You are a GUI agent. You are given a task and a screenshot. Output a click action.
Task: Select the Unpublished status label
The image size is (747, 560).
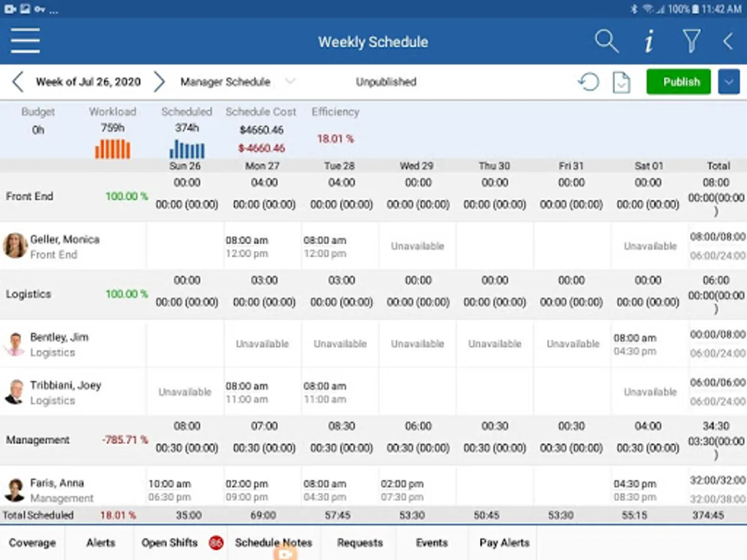coord(386,82)
